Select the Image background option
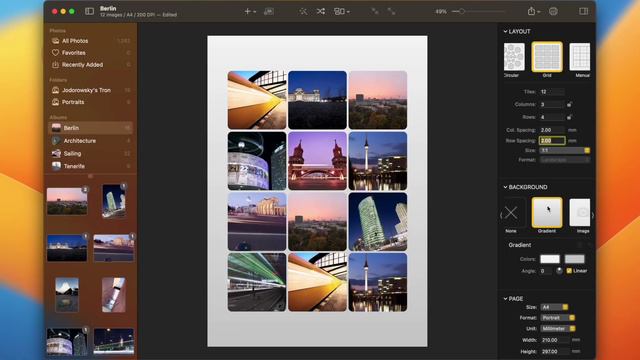This screenshot has width=640, height=360. coord(580,213)
